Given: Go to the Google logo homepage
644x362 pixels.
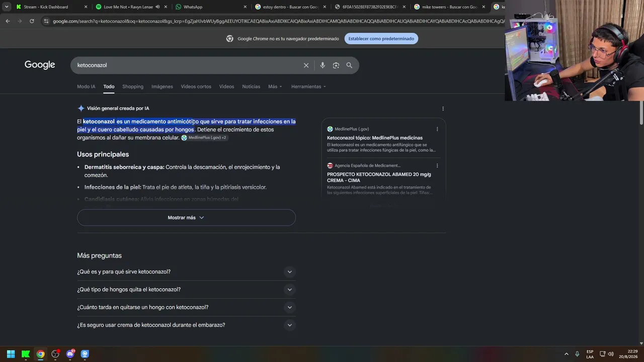Looking at the screenshot, I should pyautogui.click(x=40, y=65).
